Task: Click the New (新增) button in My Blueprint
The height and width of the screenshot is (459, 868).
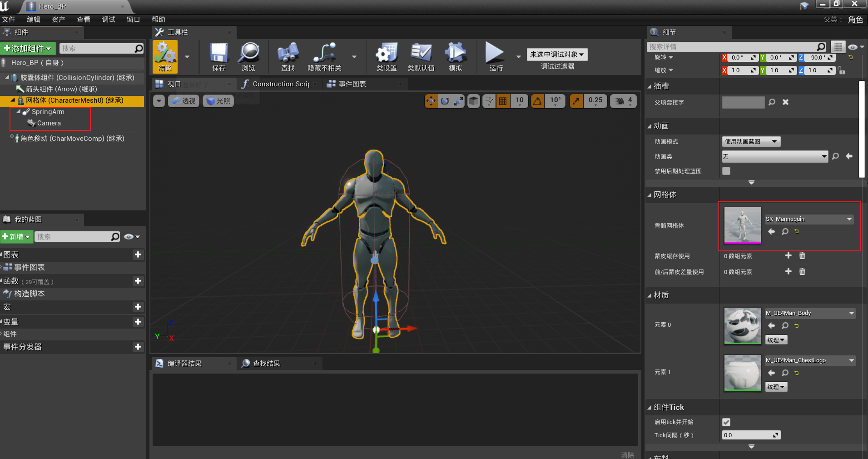Action: click(16, 237)
